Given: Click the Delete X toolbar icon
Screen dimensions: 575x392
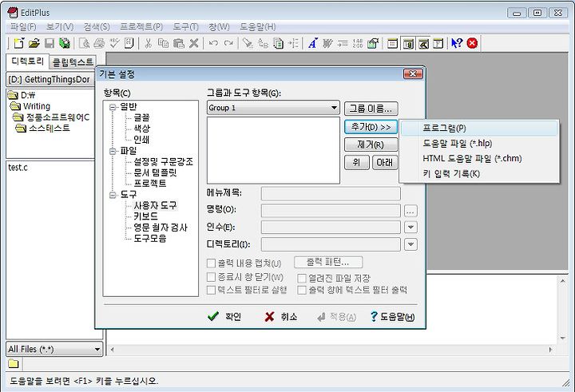Looking at the screenshot, I should [194, 43].
